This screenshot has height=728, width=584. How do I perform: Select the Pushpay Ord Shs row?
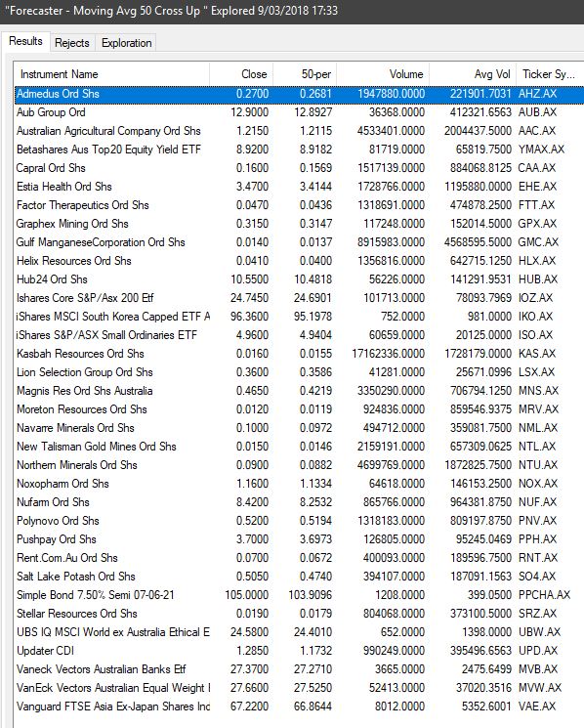(299, 539)
